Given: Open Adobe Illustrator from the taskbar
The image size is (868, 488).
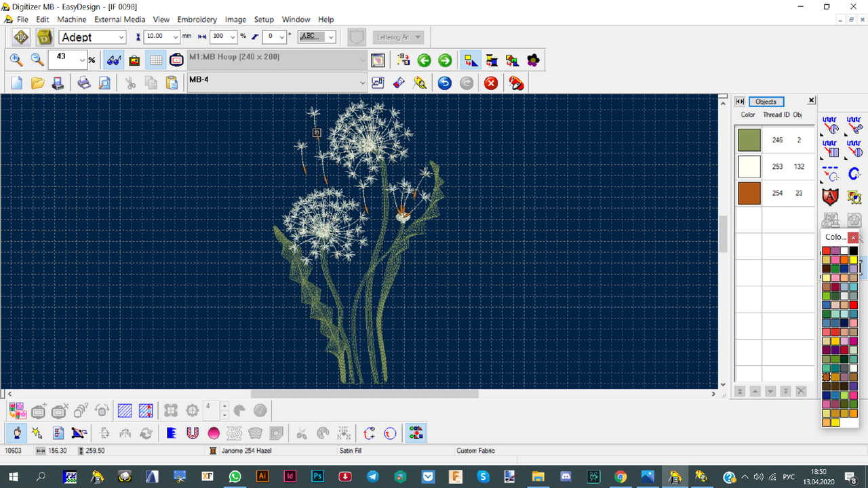Looking at the screenshot, I should [x=262, y=476].
